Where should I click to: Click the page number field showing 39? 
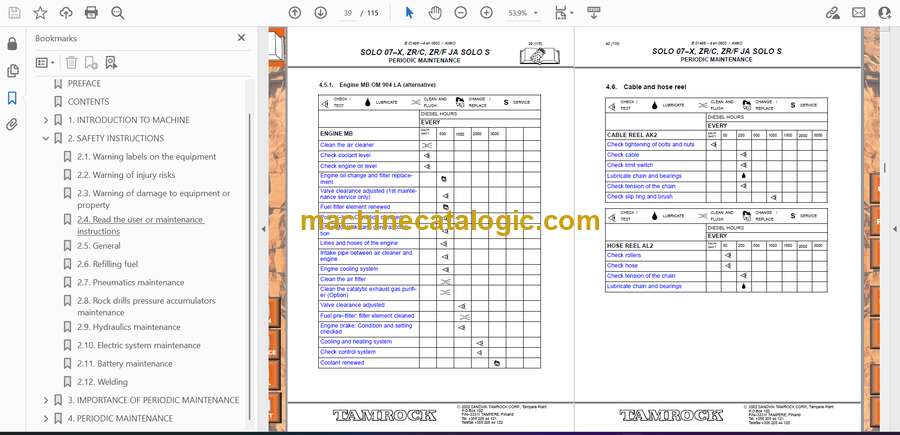coord(347,13)
